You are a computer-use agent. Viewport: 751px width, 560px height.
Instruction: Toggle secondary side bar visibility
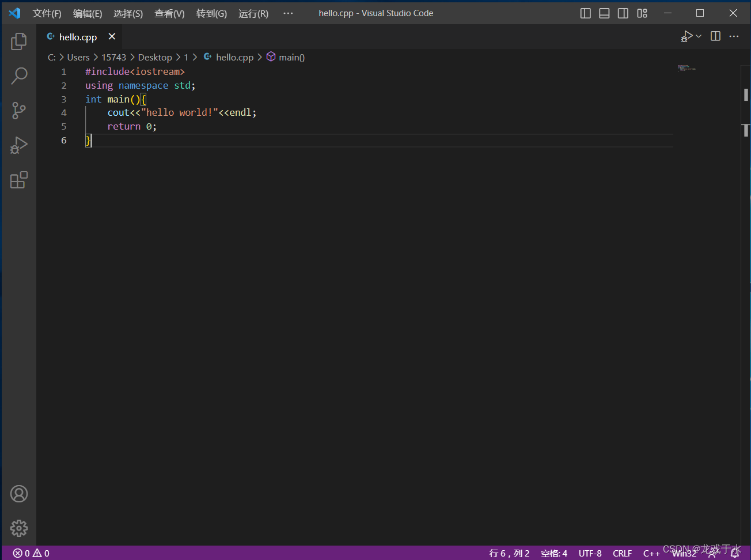tap(623, 13)
